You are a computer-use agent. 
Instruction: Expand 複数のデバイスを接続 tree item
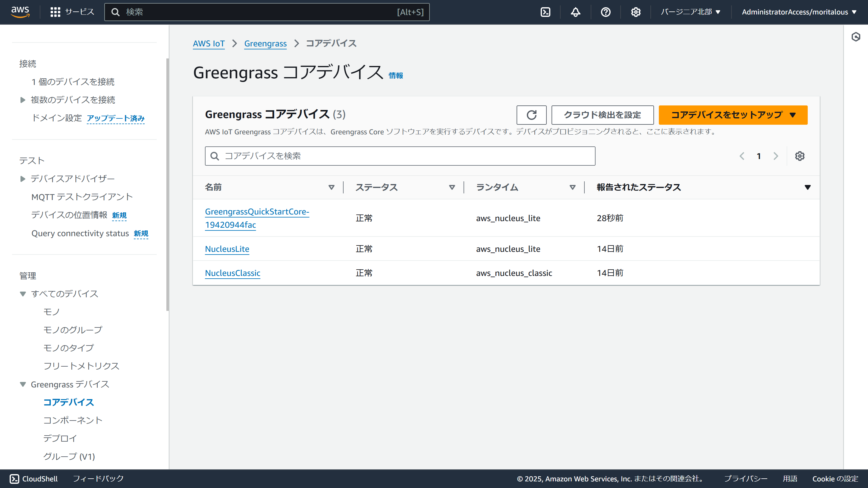(23, 100)
